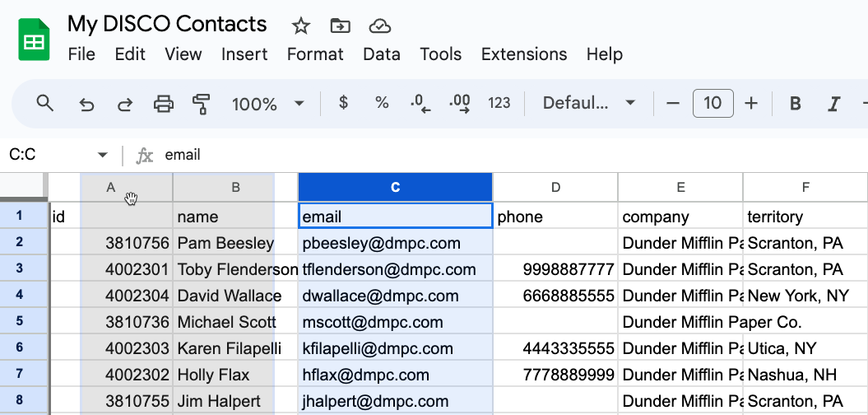Activate the paint format roller

pyautogui.click(x=201, y=104)
